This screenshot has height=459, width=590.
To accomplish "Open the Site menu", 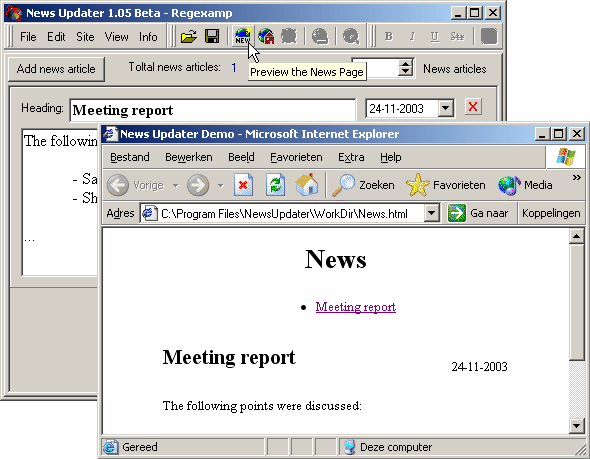I will click(85, 36).
